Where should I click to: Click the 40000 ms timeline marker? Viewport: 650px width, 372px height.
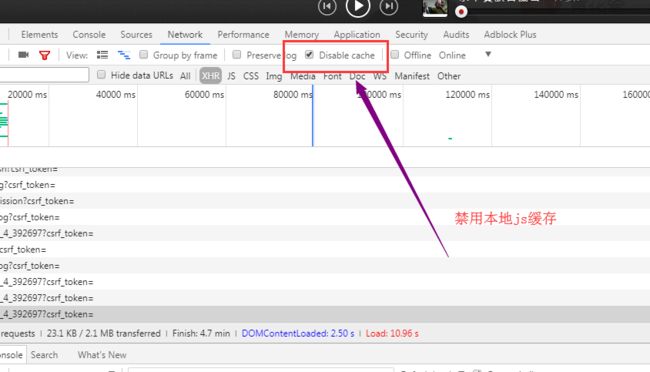[116, 95]
